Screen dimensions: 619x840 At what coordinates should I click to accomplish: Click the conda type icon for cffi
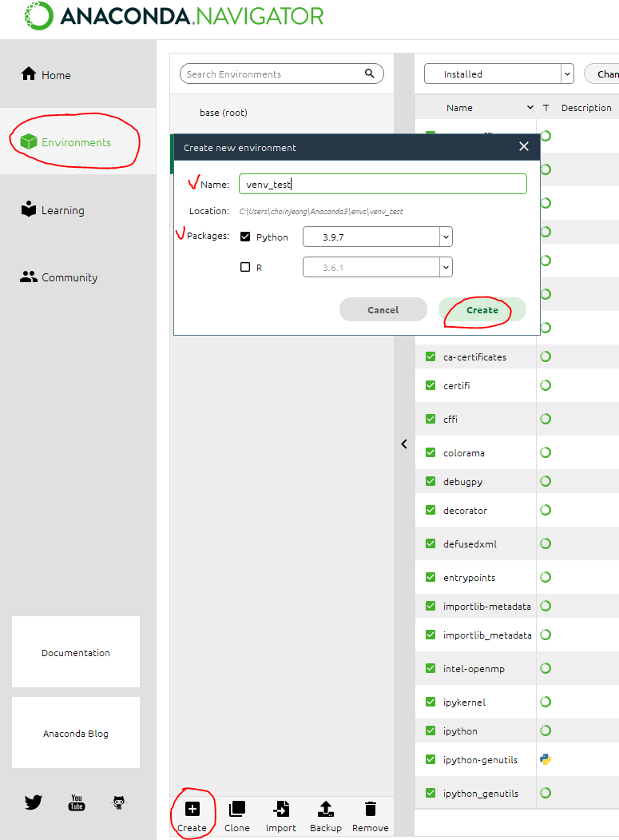tap(546, 419)
